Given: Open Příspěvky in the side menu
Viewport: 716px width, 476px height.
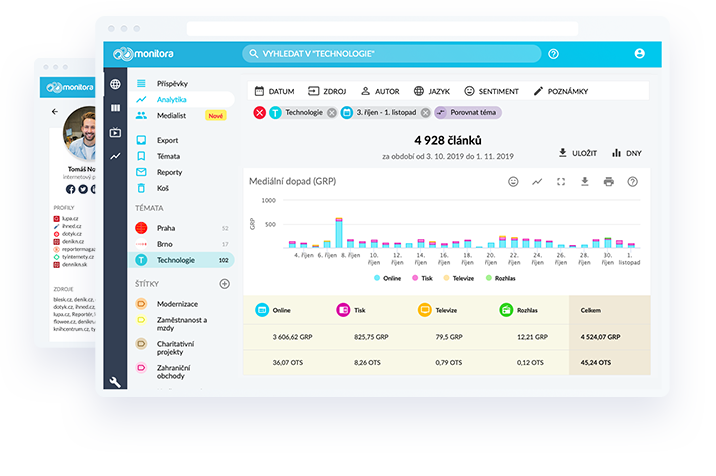Looking at the screenshot, I should pyautogui.click(x=171, y=84).
